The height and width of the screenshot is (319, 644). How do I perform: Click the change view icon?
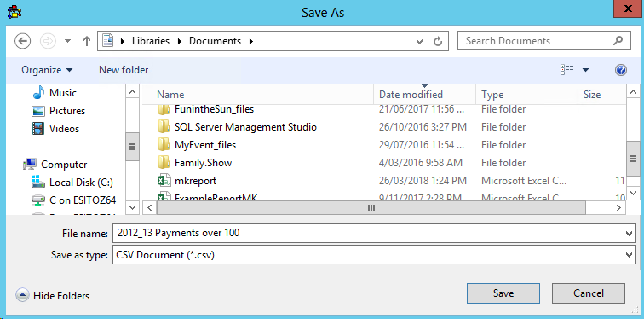[566, 70]
